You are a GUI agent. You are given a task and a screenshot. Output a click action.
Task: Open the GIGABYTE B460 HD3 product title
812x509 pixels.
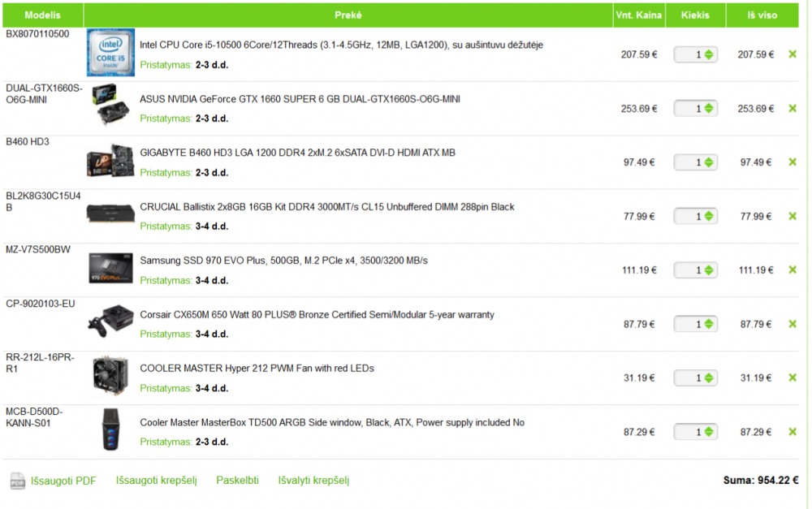point(297,153)
